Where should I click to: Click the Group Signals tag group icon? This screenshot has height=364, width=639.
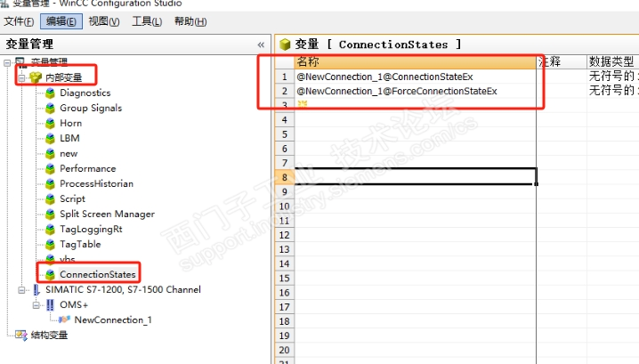50,109
